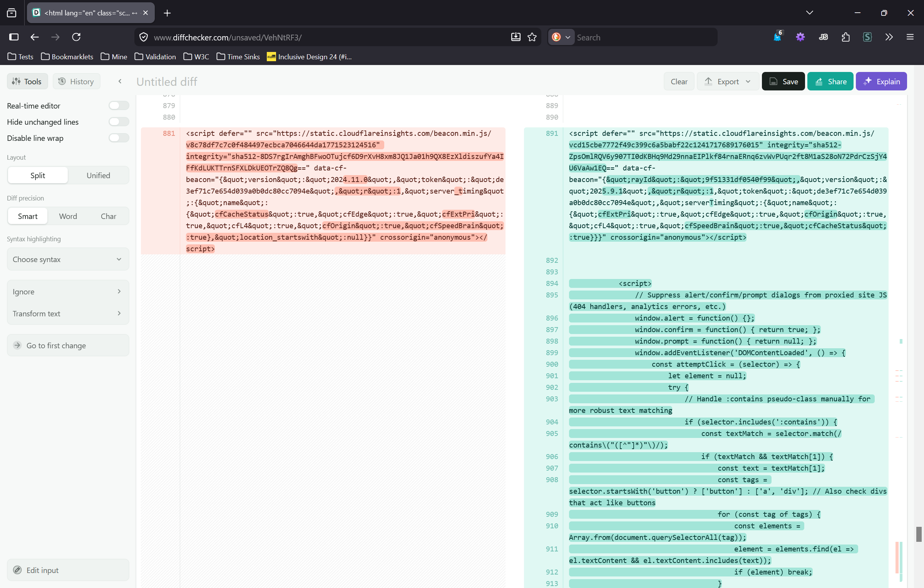Toggle Hide unchanged lines switch
Screen dimensions: 924x588
(x=119, y=122)
